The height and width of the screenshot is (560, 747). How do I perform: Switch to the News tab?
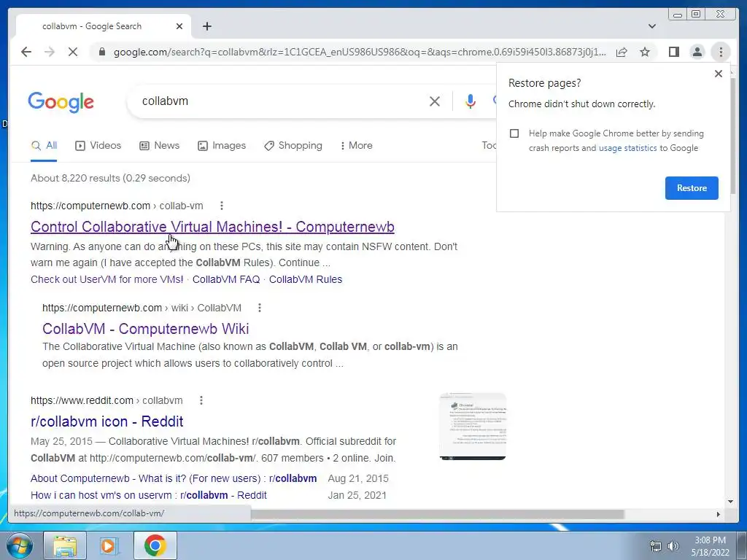(159, 146)
